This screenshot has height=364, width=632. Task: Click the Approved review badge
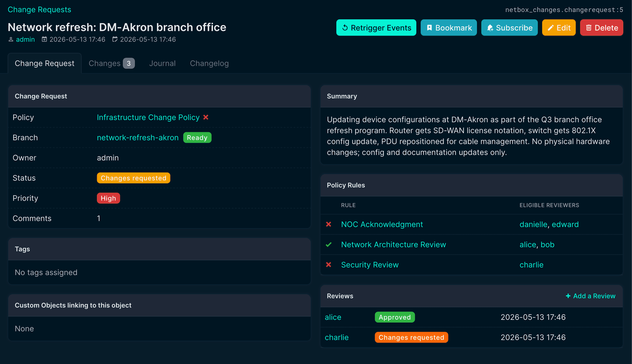[395, 317]
